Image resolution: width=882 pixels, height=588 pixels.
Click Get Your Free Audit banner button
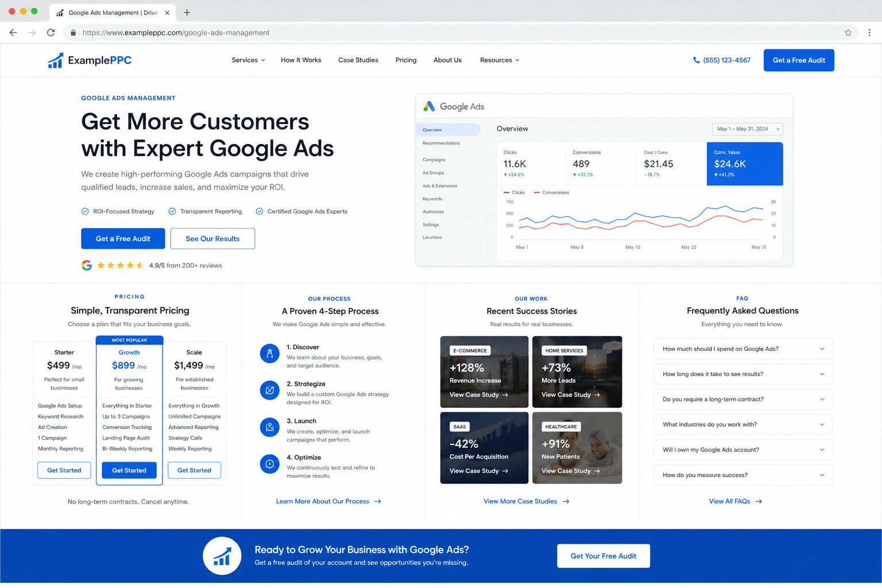point(604,556)
